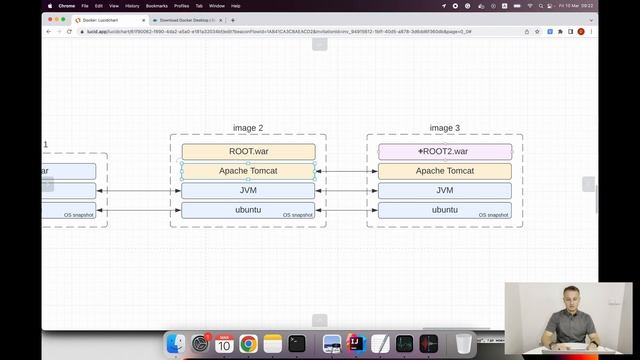The width and height of the screenshot is (640, 360).
Task: Open the History menu
Action: pos(132,6)
